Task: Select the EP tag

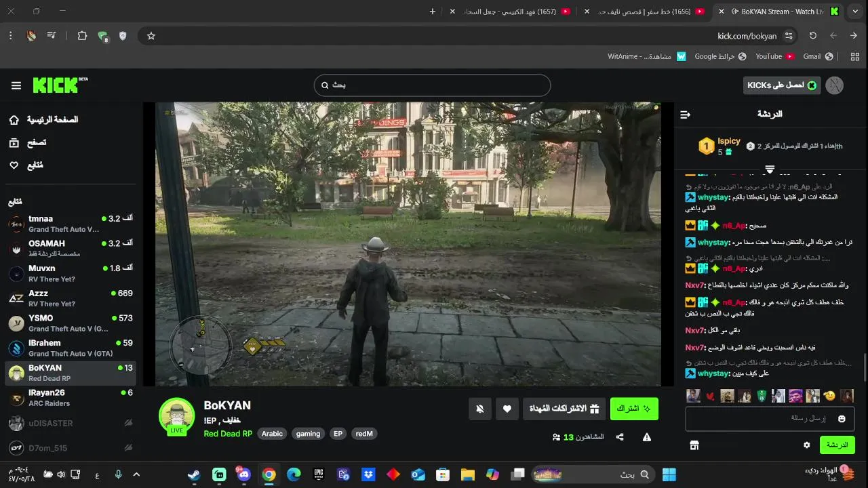Action: coord(338,434)
